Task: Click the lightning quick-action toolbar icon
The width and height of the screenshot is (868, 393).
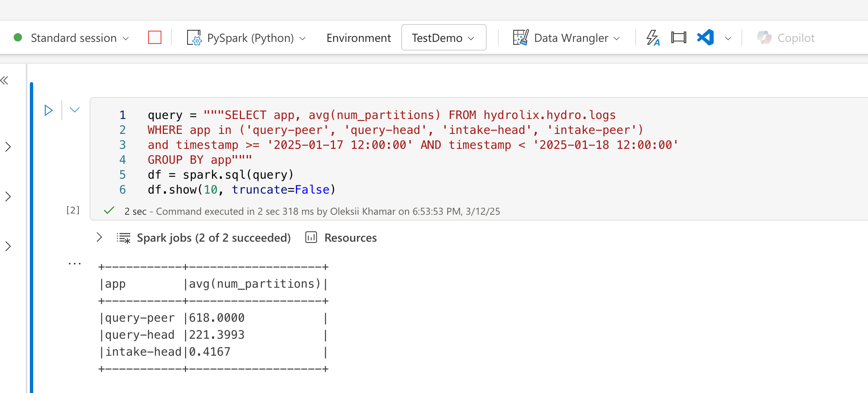Action: pyautogui.click(x=653, y=37)
